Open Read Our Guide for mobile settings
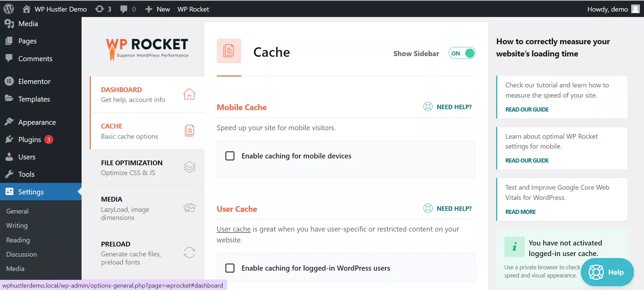This screenshot has width=644, height=290. (527, 160)
